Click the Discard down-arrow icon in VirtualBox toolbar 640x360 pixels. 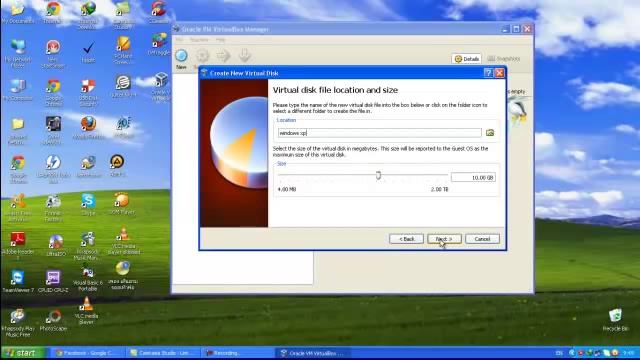[x=244, y=56]
